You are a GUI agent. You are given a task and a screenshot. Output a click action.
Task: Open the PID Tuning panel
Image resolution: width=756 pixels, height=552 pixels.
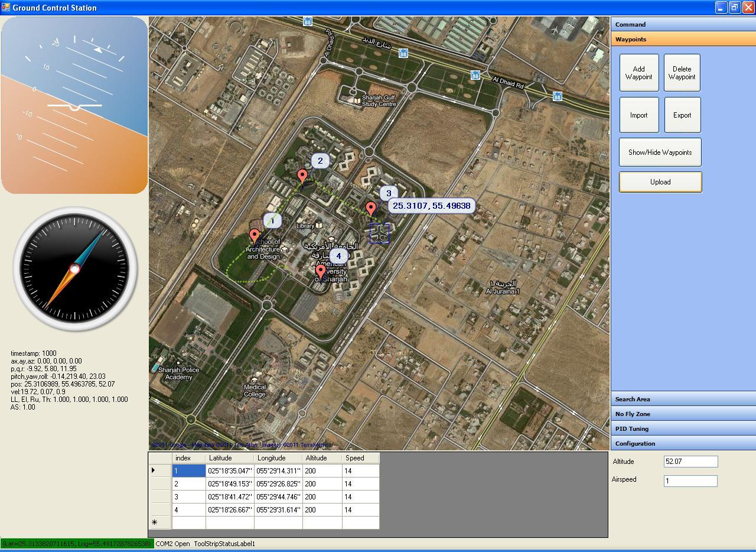(683, 429)
